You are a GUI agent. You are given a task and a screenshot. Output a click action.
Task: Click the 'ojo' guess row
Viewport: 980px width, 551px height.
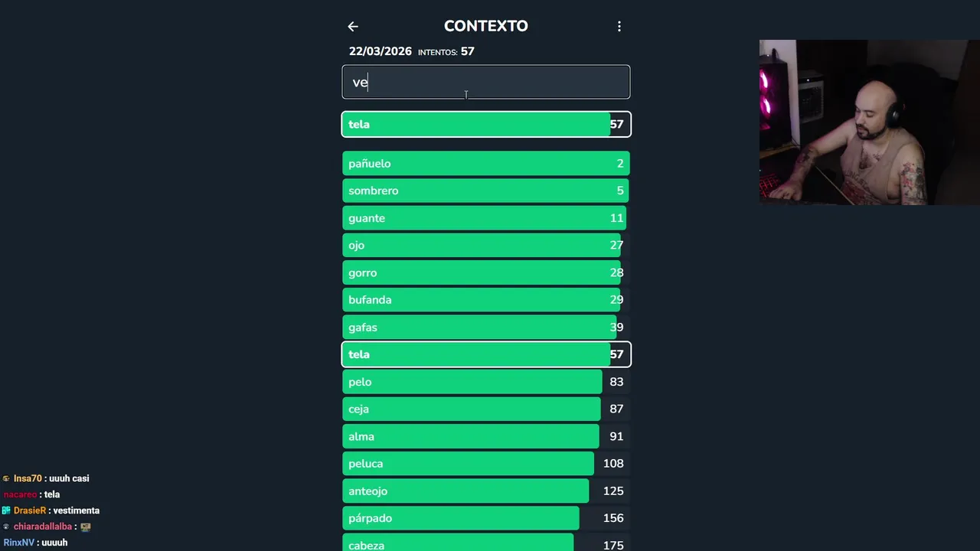(x=486, y=246)
